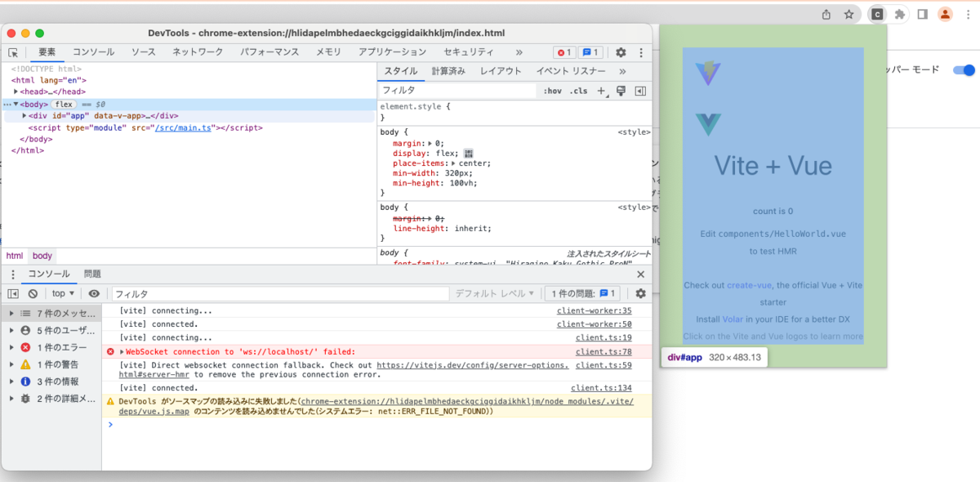The height and width of the screenshot is (482, 980).
Task: Expand the 7 件のメッセージ sidebar group
Action: [11, 313]
